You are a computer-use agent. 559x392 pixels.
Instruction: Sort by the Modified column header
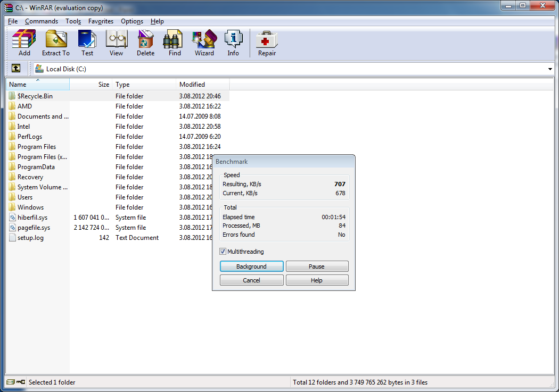202,85
